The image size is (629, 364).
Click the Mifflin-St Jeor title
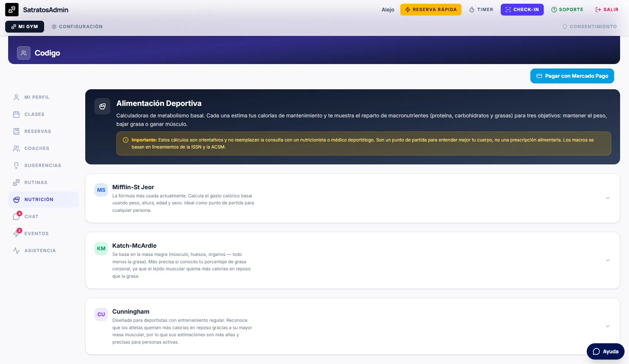pos(133,187)
